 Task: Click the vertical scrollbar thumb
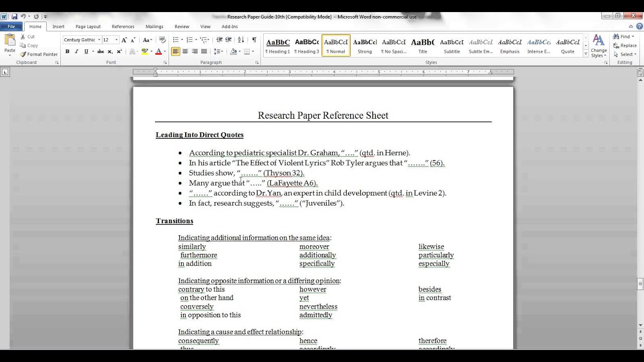point(640,284)
